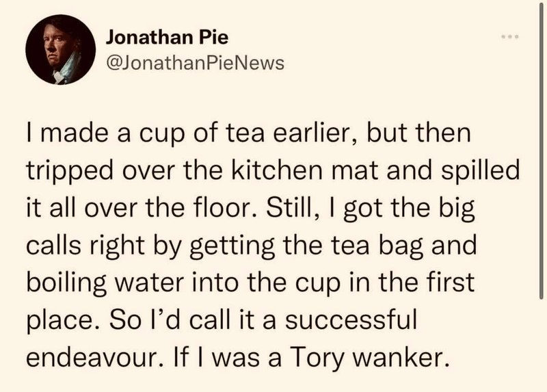The width and height of the screenshot is (547, 392).
Task: Click the vertical scrollbar thumb at right
Action: coord(541,150)
